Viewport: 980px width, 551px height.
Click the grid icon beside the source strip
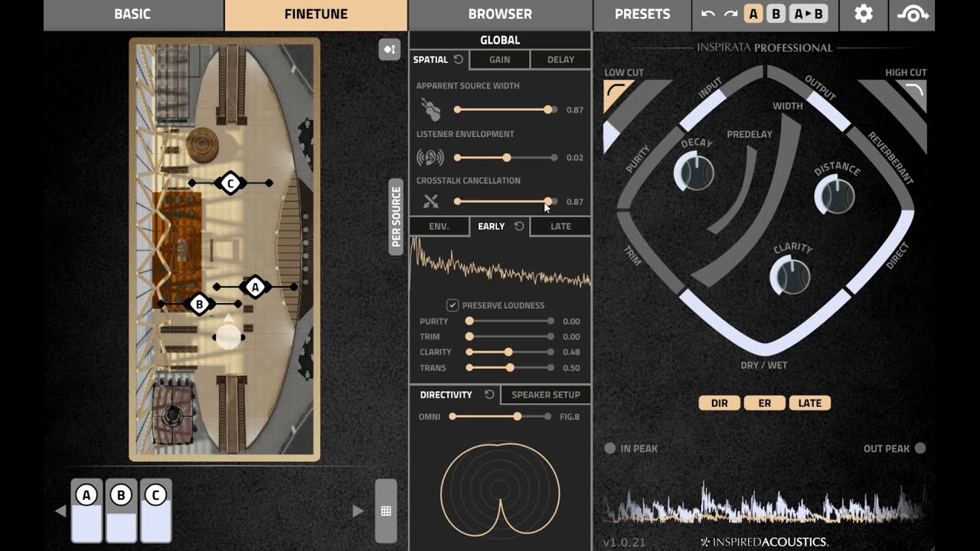coord(386,511)
